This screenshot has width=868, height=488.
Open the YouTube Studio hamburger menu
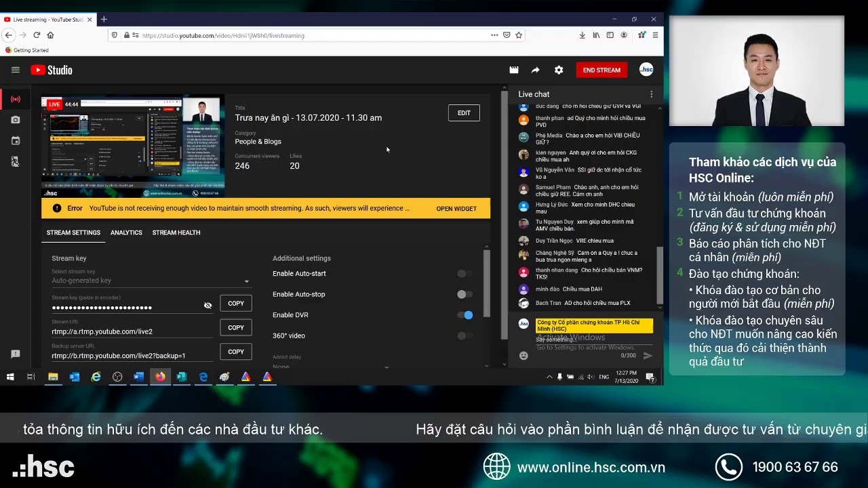point(16,70)
